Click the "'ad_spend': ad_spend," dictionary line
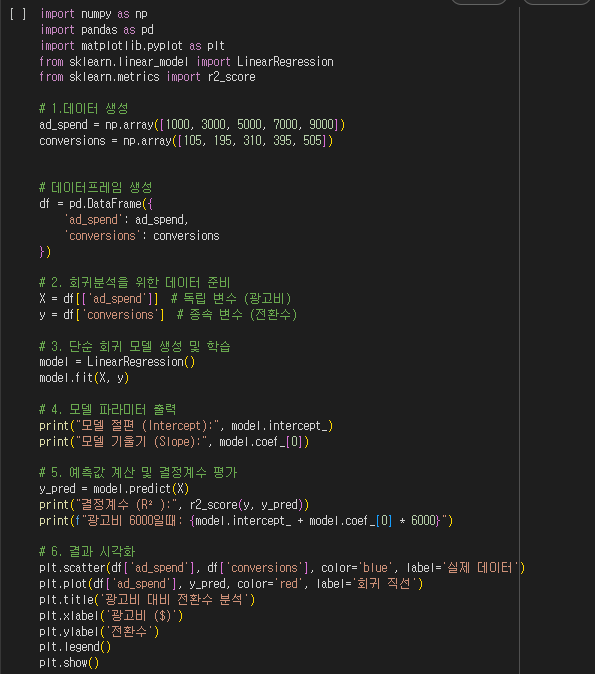Screen dimensions: 595x674 [126, 220]
